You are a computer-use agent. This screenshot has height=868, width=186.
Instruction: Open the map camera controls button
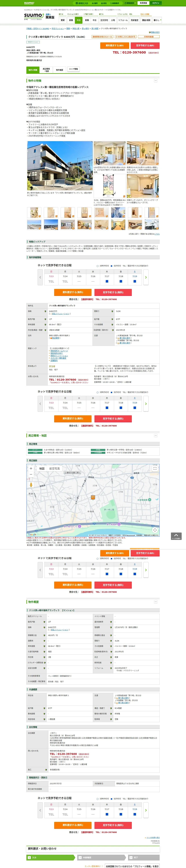pos(155,530)
